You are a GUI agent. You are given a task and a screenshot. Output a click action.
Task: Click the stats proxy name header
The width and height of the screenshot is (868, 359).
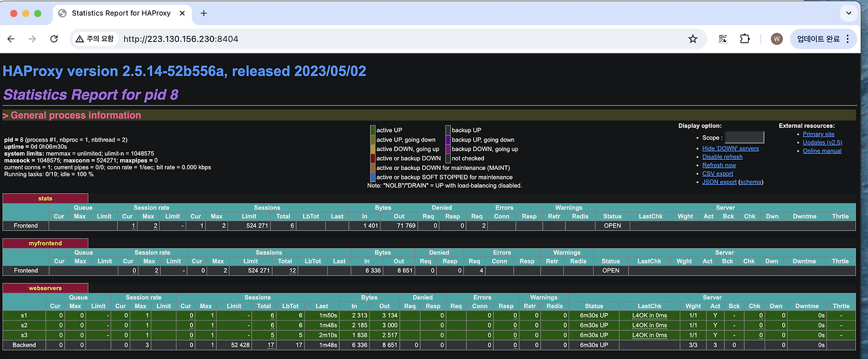click(x=45, y=198)
